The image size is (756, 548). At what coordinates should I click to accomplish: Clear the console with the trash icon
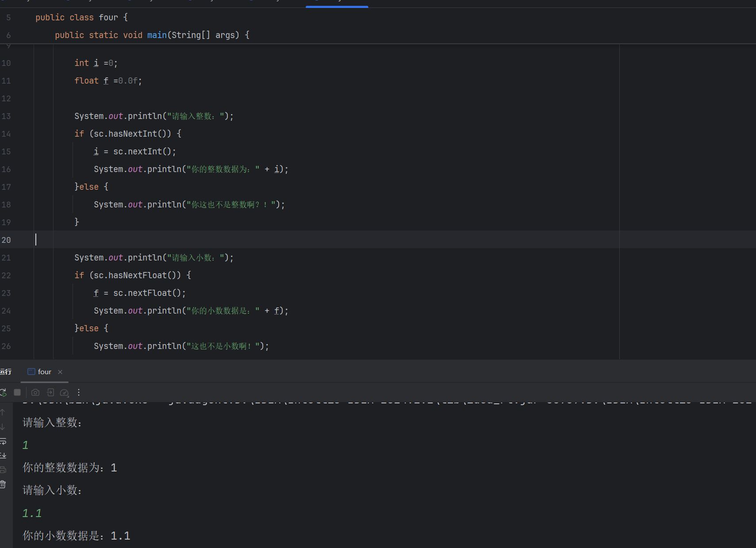pos(3,484)
